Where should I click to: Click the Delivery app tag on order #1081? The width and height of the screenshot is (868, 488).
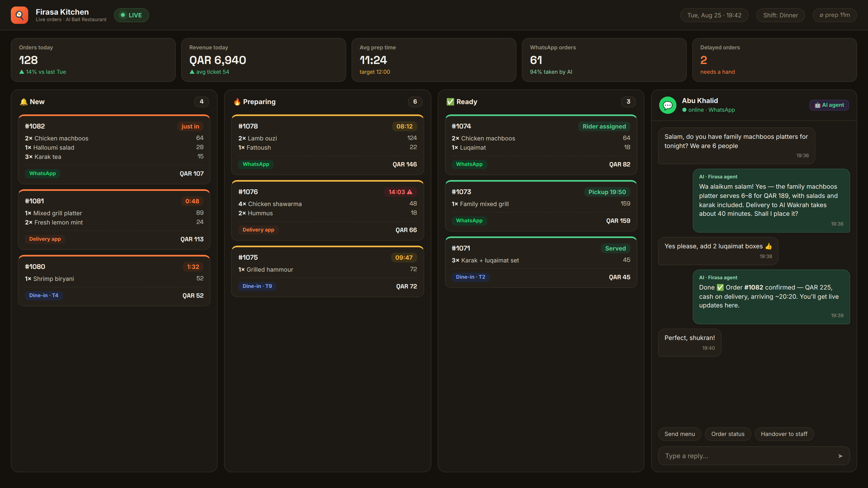click(45, 239)
